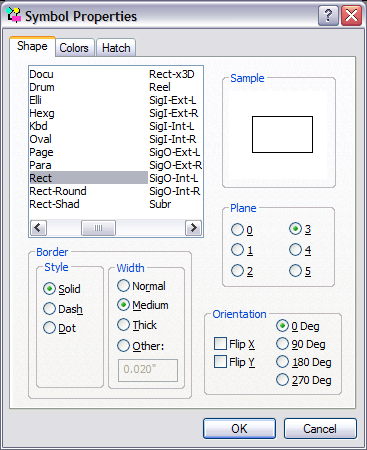Select the Kbd shape

tap(39, 126)
